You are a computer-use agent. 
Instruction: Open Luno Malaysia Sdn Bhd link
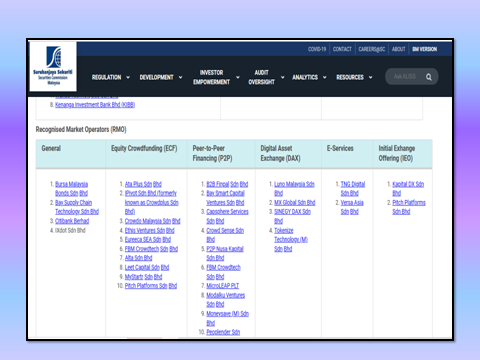[294, 189]
